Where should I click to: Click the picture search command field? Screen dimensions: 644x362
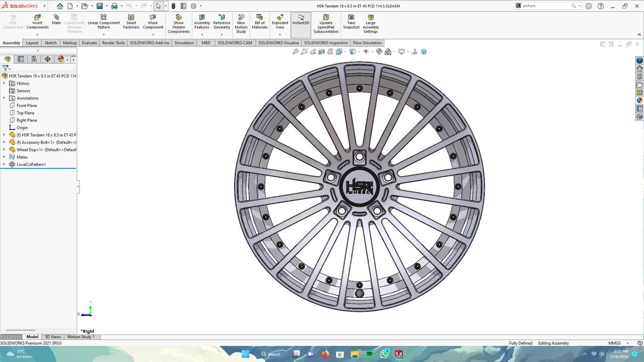tap(546, 6)
